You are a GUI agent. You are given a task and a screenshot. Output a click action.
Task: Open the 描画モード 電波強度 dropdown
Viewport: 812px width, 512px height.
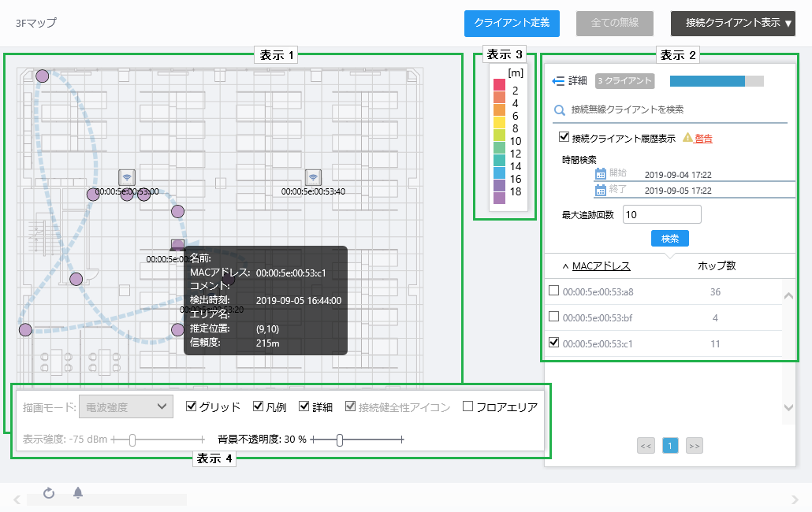pos(126,407)
